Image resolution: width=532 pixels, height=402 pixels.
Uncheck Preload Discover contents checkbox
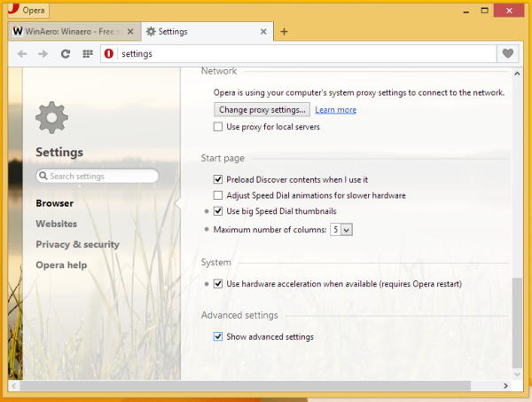(x=218, y=179)
